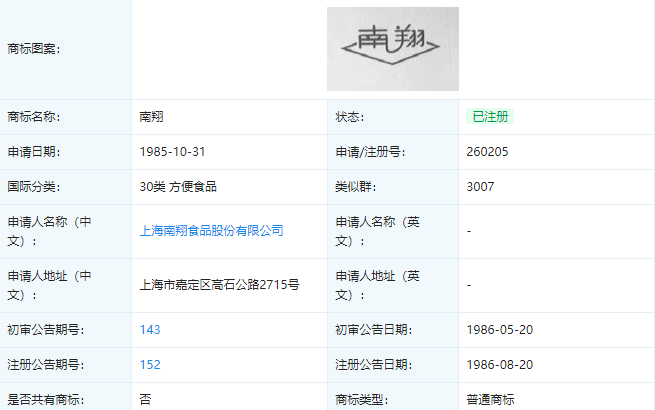Click the 初审公告日期 label
Viewport: 655px width, 410px height.
tap(374, 330)
